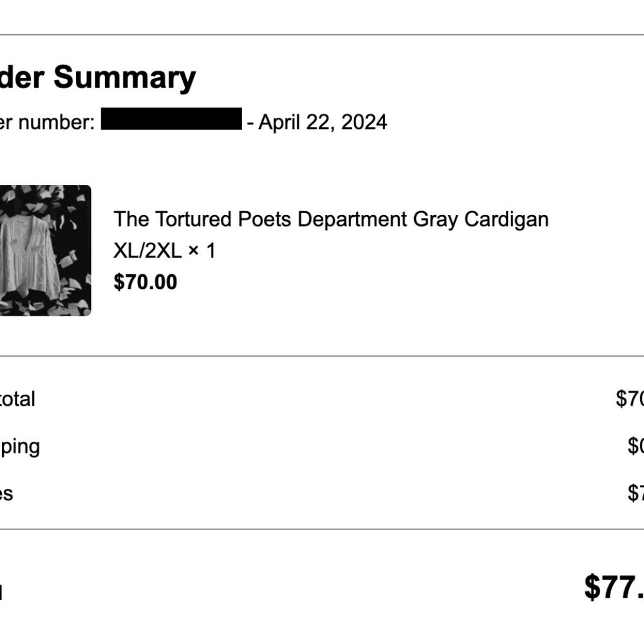Select the subtotal amount starting with $70
This screenshot has height=644, width=644.
click(x=630, y=399)
